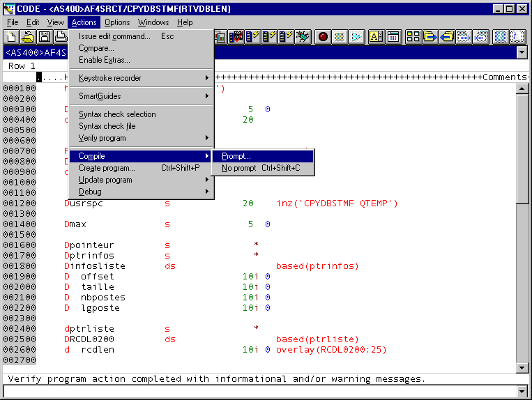Click Enable Extras... in Actions menu
The height and width of the screenshot is (400, 532).
pos(104,60)
